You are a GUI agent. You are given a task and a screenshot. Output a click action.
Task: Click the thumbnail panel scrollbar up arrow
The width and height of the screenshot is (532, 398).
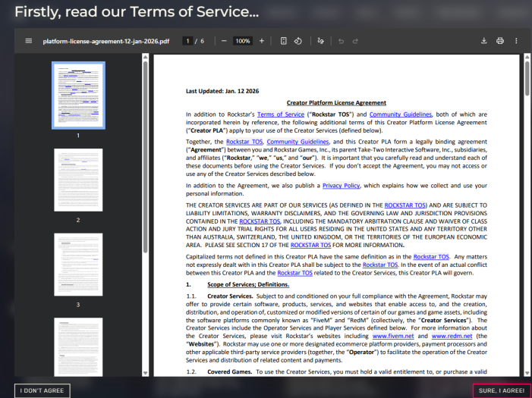pyautogui.click(x=145, y=57)
